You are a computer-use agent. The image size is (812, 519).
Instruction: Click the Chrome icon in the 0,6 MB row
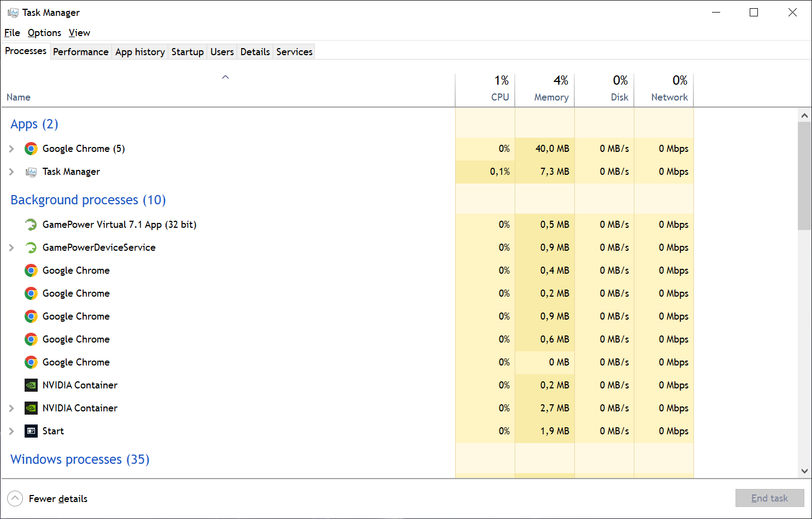click(x=31, y=339)
